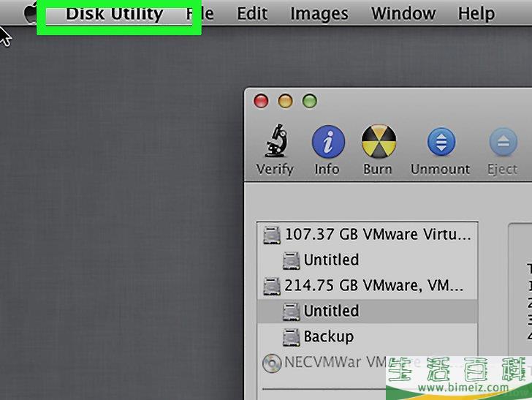The height and width of the screenshot is (400, 532).
Task: Click the Verify microscope icon
Action: pyautogui.click(x=275, y=140)
